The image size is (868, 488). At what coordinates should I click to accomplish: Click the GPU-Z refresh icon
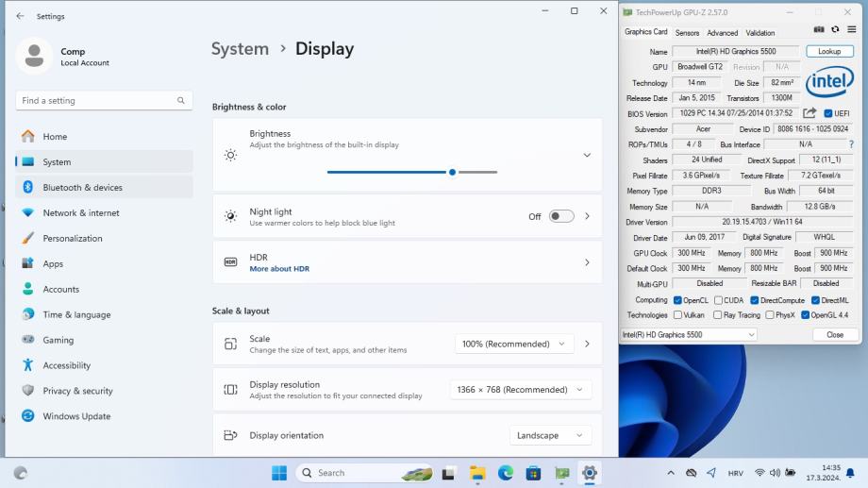(x=835, y=30)
